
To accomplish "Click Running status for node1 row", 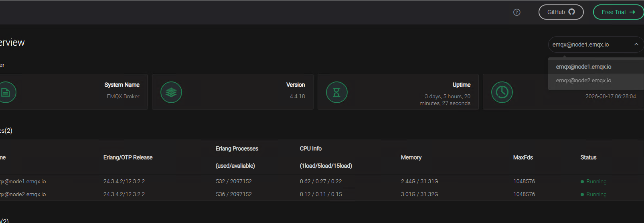I will click(593, 181).
